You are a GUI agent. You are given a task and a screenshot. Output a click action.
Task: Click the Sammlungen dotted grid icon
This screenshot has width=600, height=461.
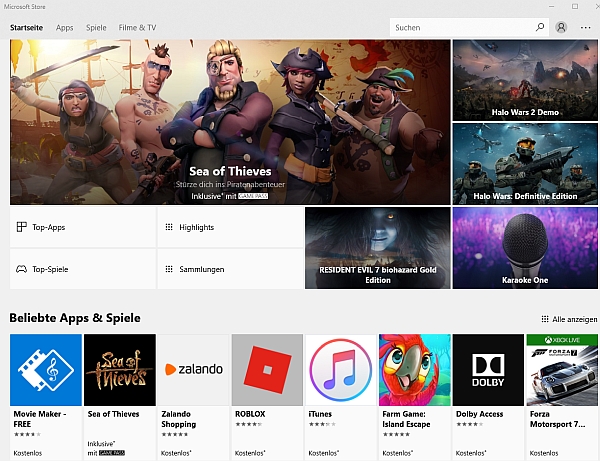click(x=169, y=269)
